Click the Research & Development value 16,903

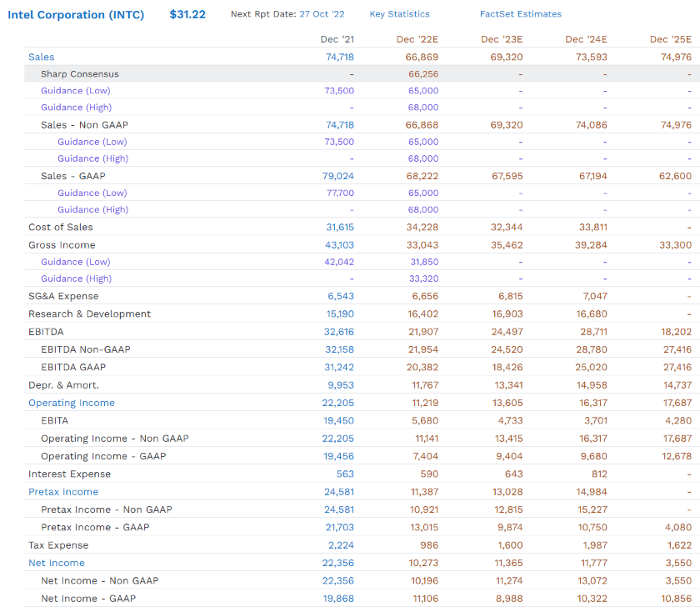tap(507, 314)
